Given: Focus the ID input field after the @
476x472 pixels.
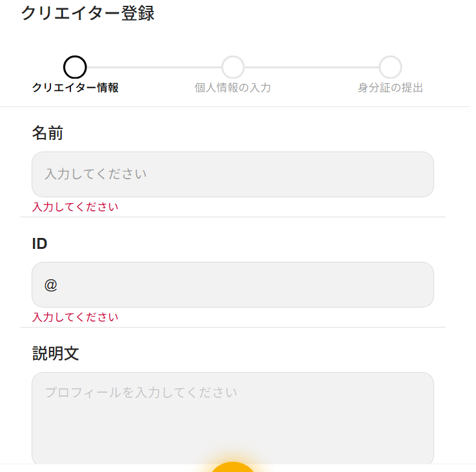Looking at the screenshot, I should pos(245,284).
